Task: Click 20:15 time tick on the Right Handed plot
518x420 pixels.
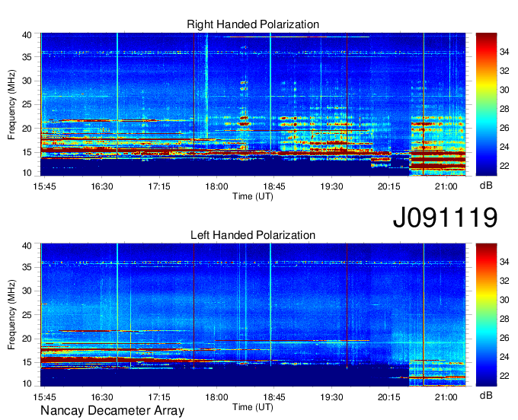Action: click(x=388, y=186)
